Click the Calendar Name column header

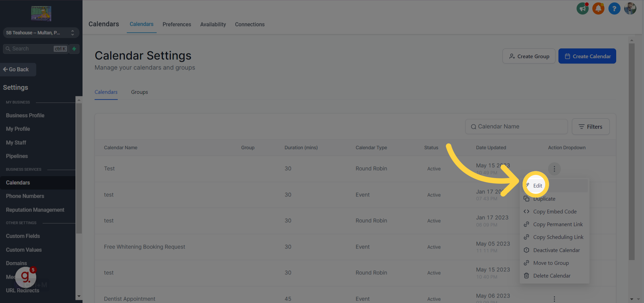pyautogui.click(x=121, y=148)
